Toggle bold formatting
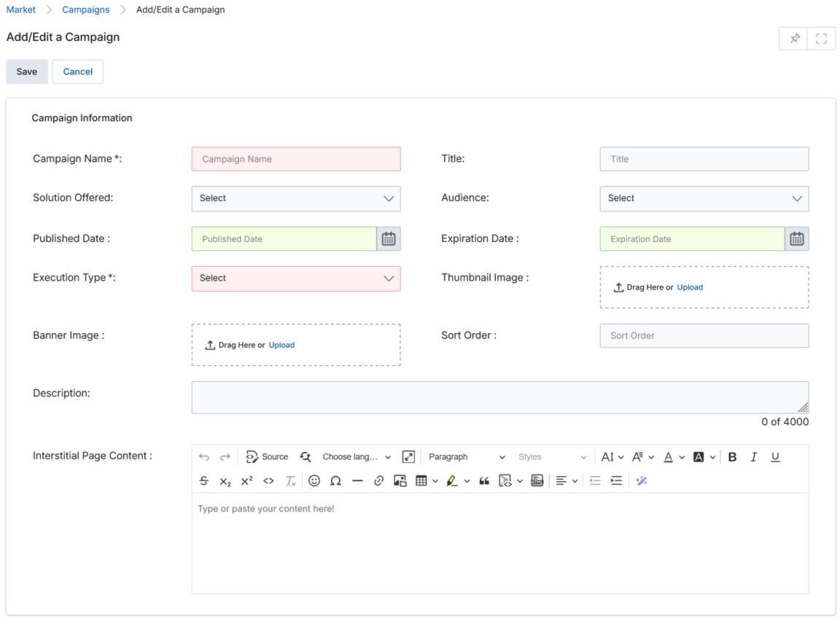 pyautogui.click(x=732, y=457)
